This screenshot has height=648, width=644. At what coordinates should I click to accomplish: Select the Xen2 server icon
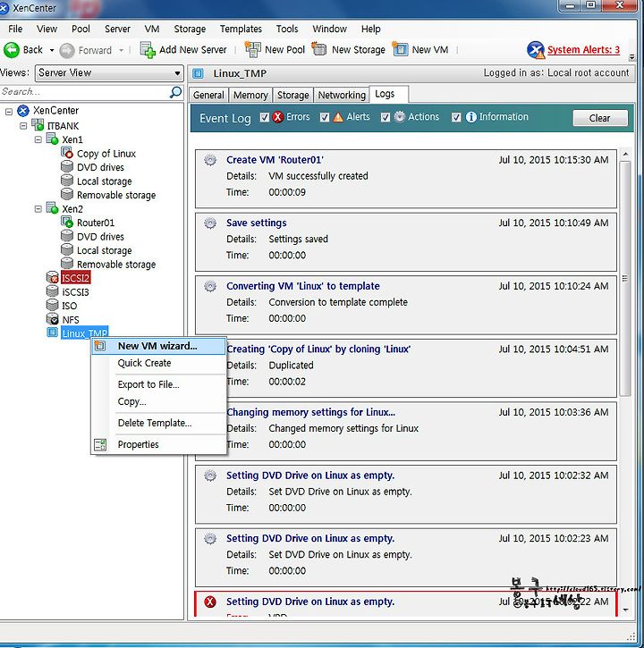(52, 208)
